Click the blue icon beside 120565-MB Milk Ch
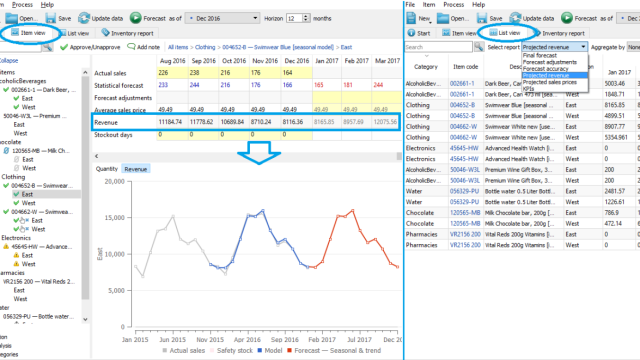This screenshot has width=640, height=360. coord(6,151)
